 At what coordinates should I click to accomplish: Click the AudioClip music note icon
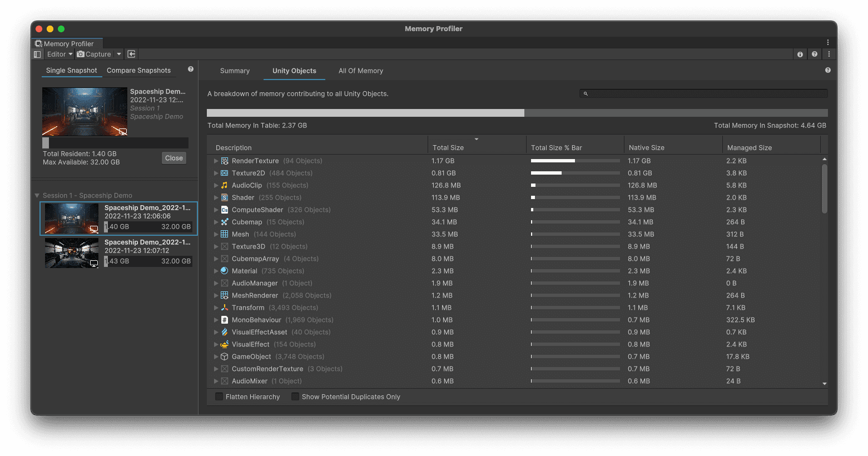[225, 185]
